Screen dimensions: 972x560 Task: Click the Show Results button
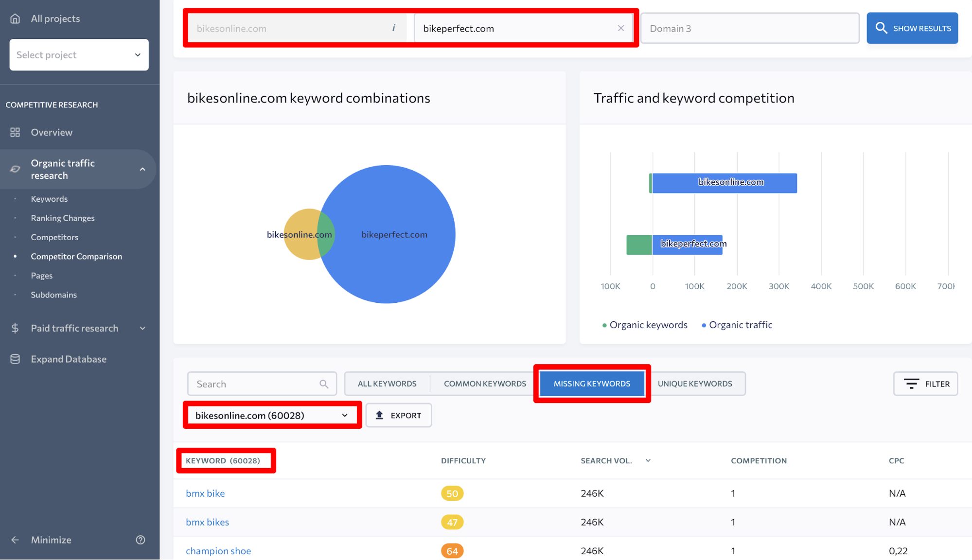click(x=912, y=28)
